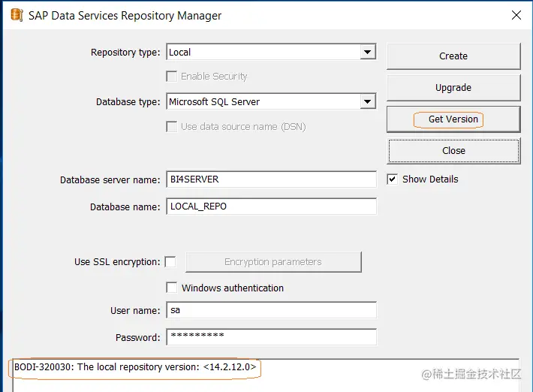The height and width of the screenshot is (392, 533).
Task: Click the Database server name label
Action: click(x=110, y=179)
